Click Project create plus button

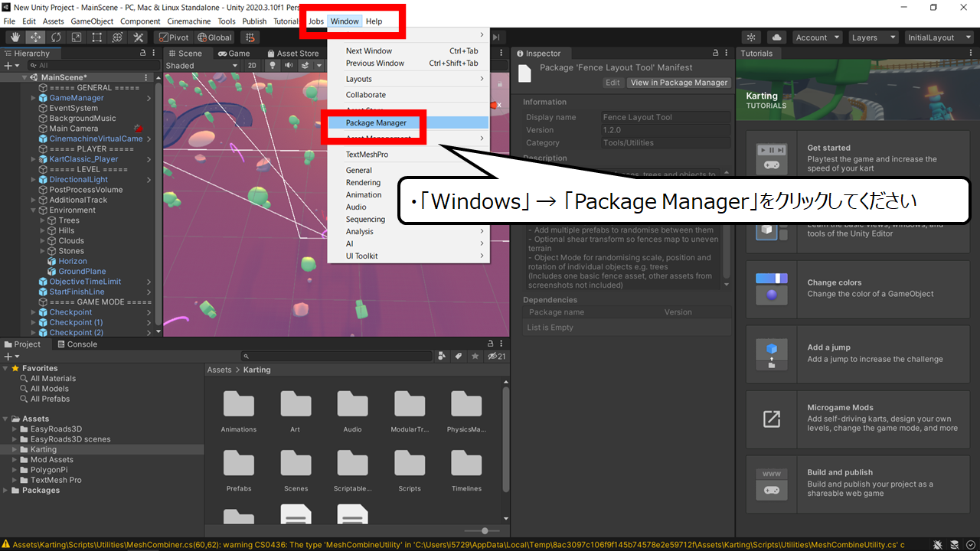(x=10, y=357)
